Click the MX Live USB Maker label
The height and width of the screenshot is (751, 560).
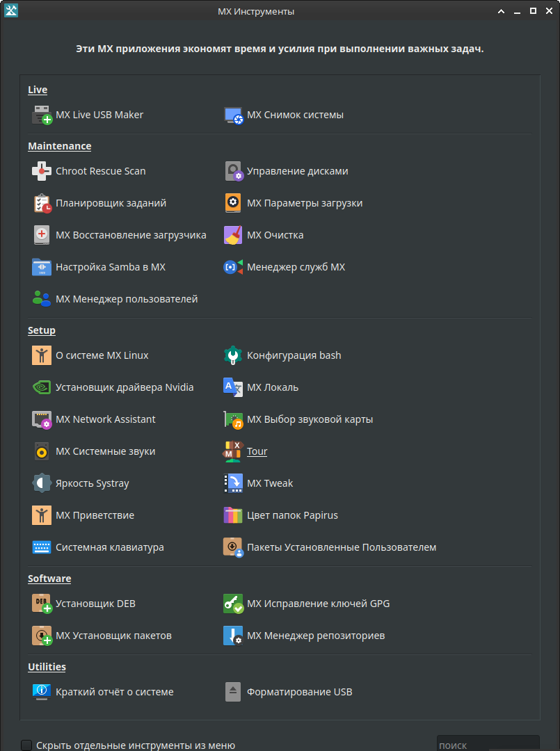(x=99, y=115)
